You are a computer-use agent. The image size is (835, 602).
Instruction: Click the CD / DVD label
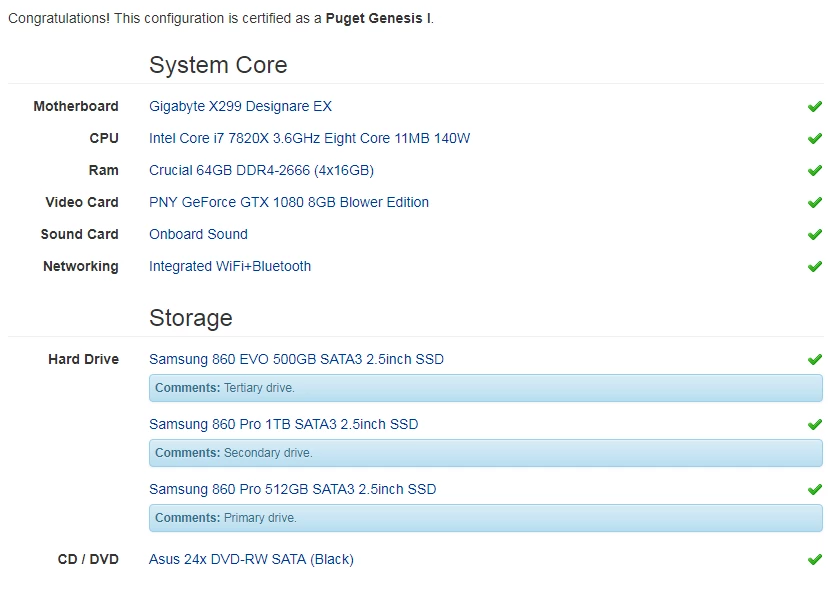(x=88, y=559)
